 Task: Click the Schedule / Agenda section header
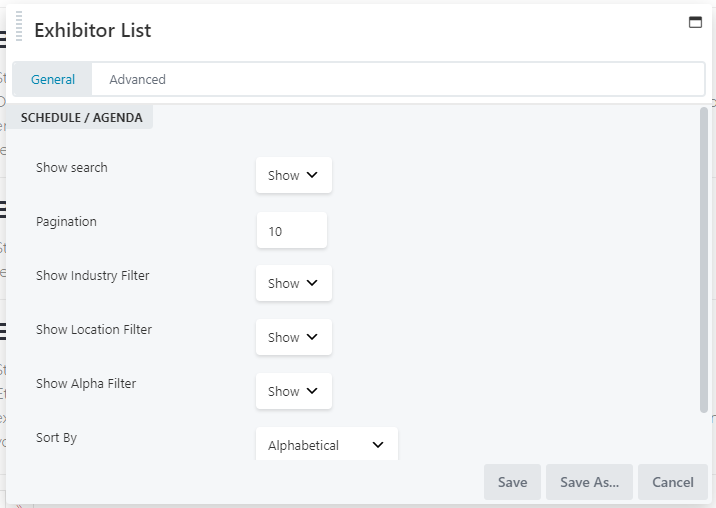pyautogui.click(x=82, y=118)
